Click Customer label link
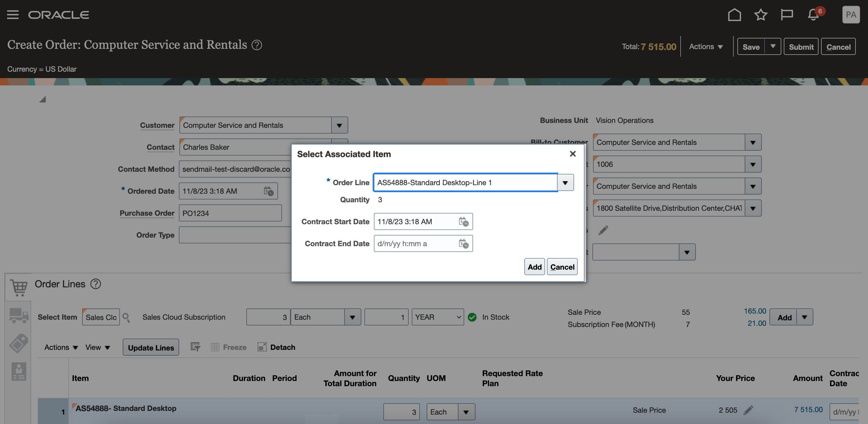This screenshot has width=868, height=424. click(157, 125)
